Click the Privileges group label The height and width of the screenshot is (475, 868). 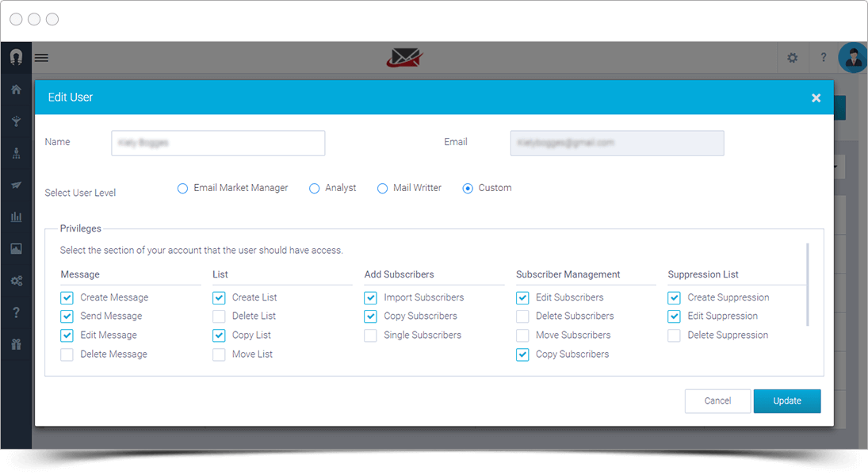coord(81,228)
